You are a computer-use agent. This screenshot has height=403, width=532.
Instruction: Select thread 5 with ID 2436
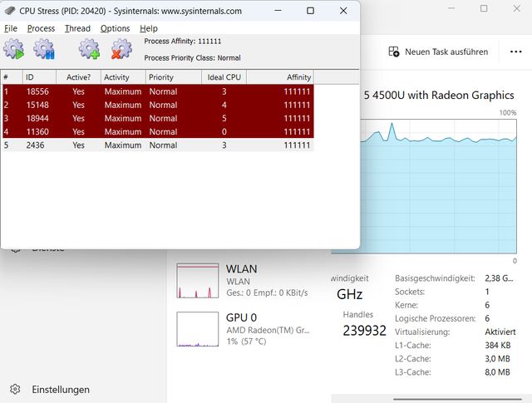(158, 145)
